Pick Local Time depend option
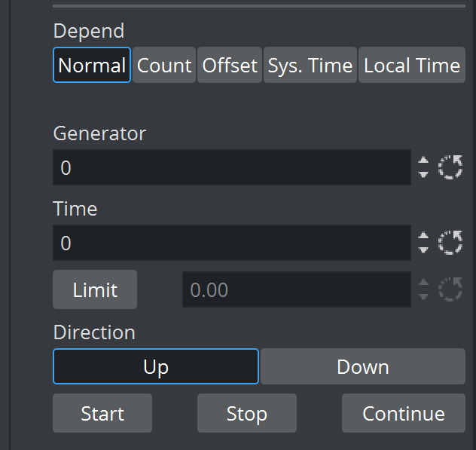Image resolution: width=476 pixels, height=450 pixels. (411, 66)
